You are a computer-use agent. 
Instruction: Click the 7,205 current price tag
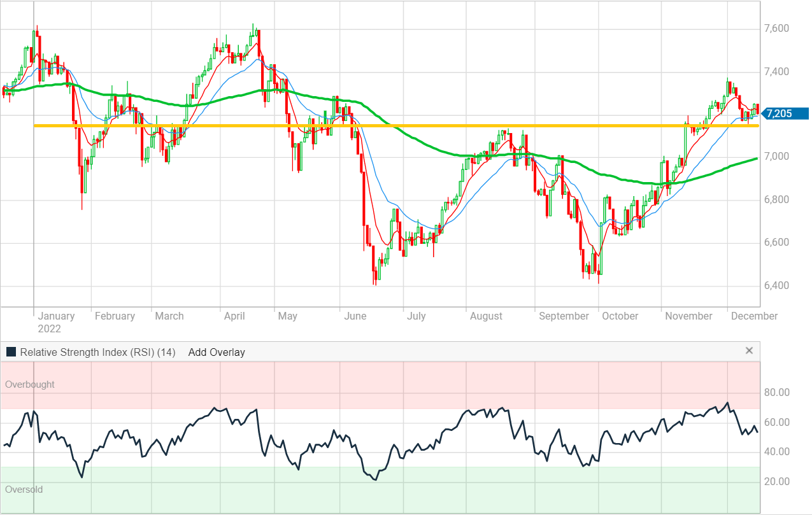point(786,113)
